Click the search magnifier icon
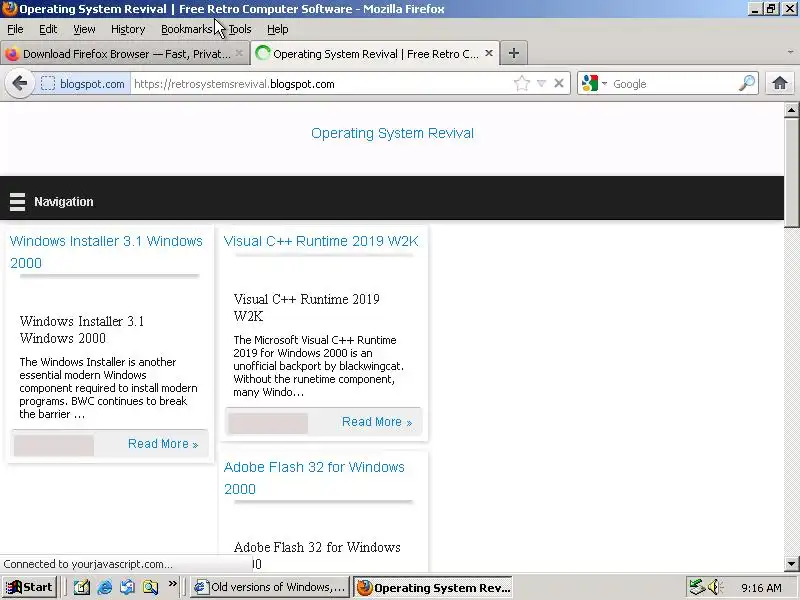 coord(747,83)
